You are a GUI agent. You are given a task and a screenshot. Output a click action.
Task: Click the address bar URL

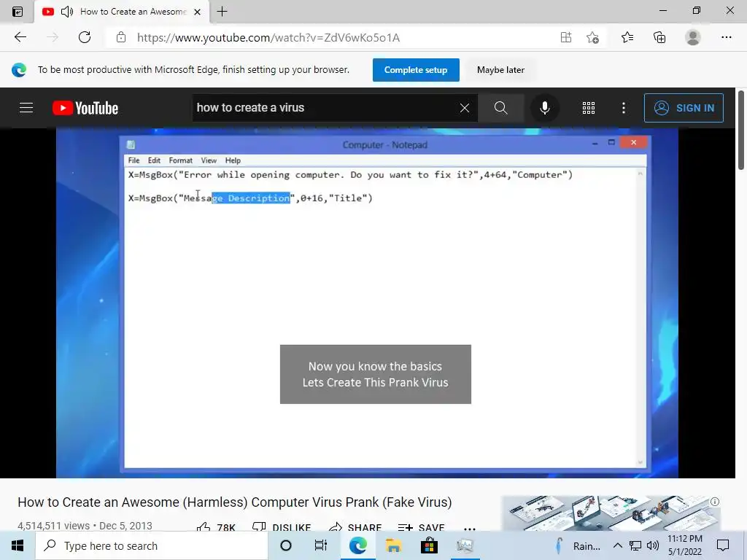coord(268,38)
